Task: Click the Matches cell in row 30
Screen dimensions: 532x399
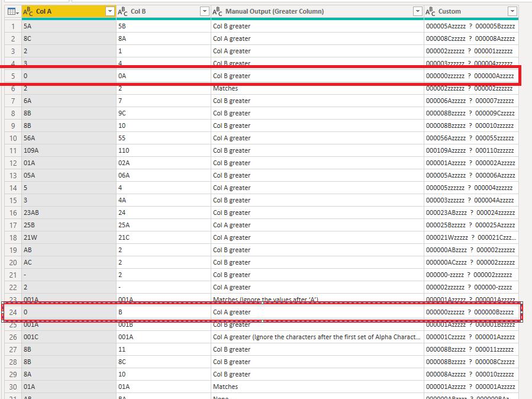Action: [317, 387]
